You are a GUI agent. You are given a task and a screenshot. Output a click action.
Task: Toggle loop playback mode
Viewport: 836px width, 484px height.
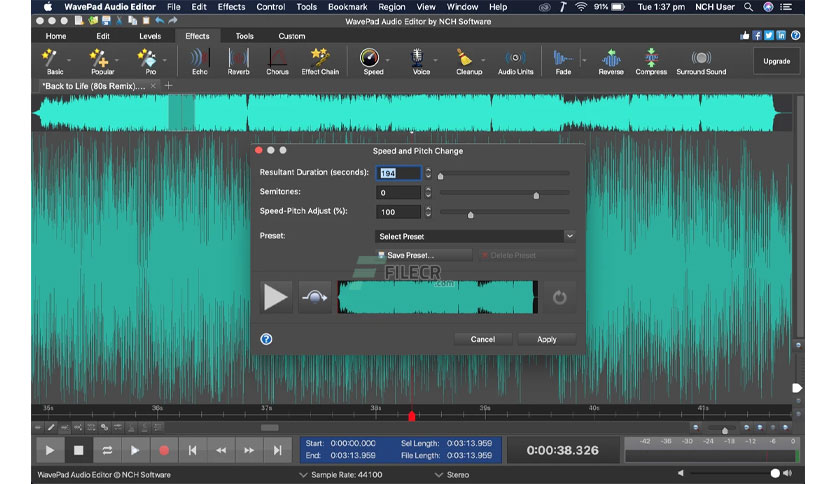[107, 450]
